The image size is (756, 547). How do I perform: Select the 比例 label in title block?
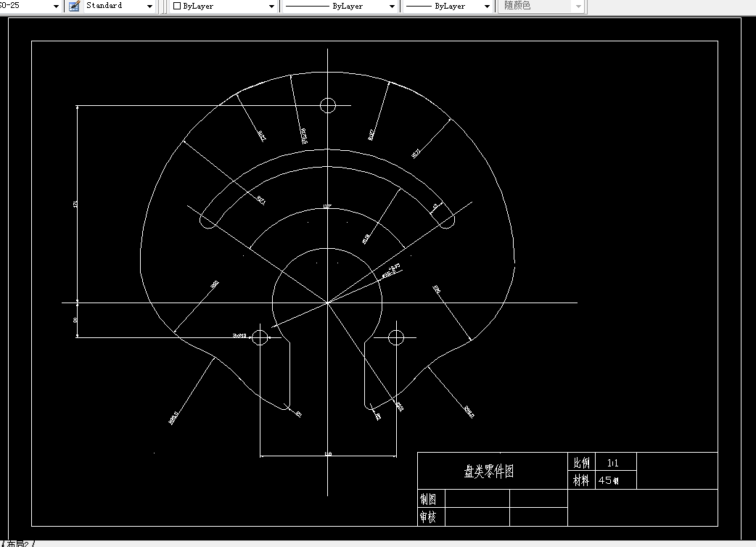(581, 463)
